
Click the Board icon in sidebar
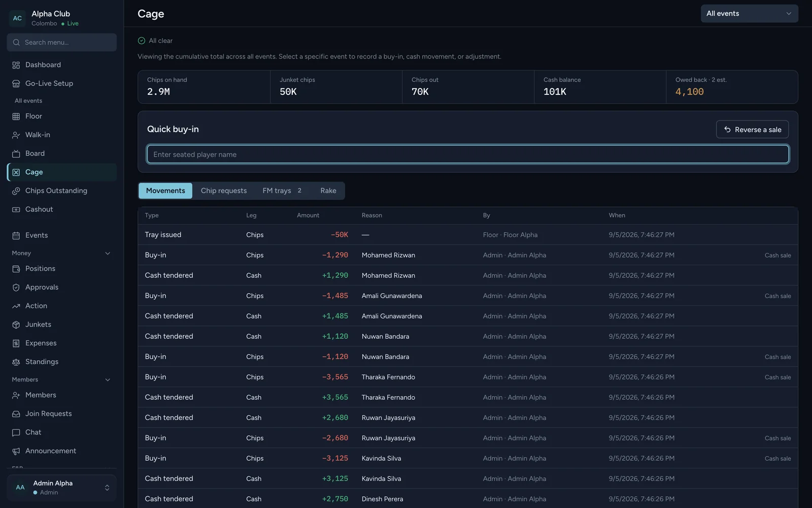pos(16,153)
